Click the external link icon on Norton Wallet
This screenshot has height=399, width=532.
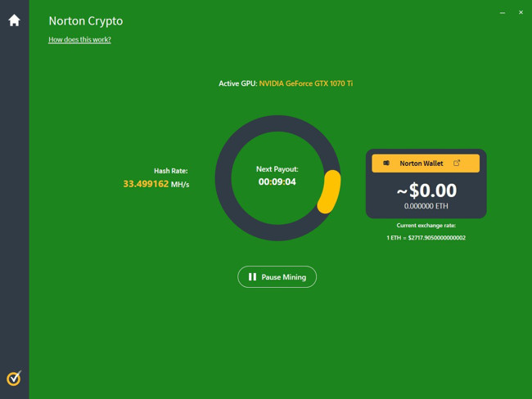[x=457, y=163]
